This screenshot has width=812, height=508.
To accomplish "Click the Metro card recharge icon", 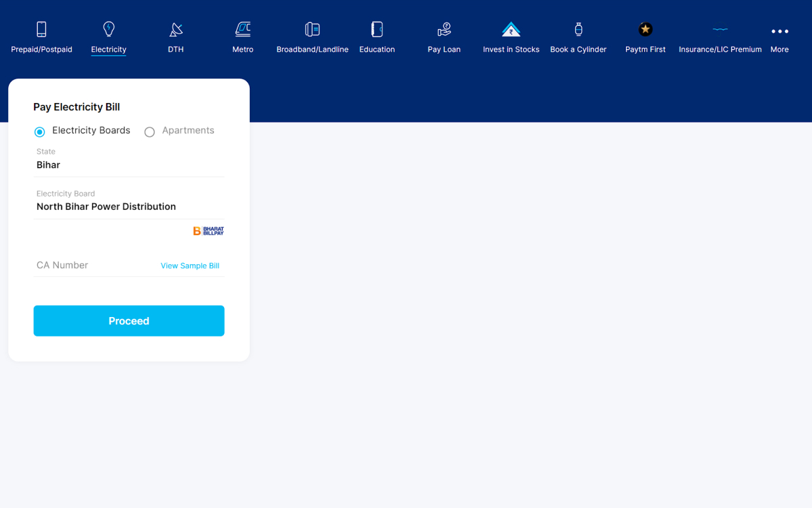I will pyautogui.click(x=242, y=30).
